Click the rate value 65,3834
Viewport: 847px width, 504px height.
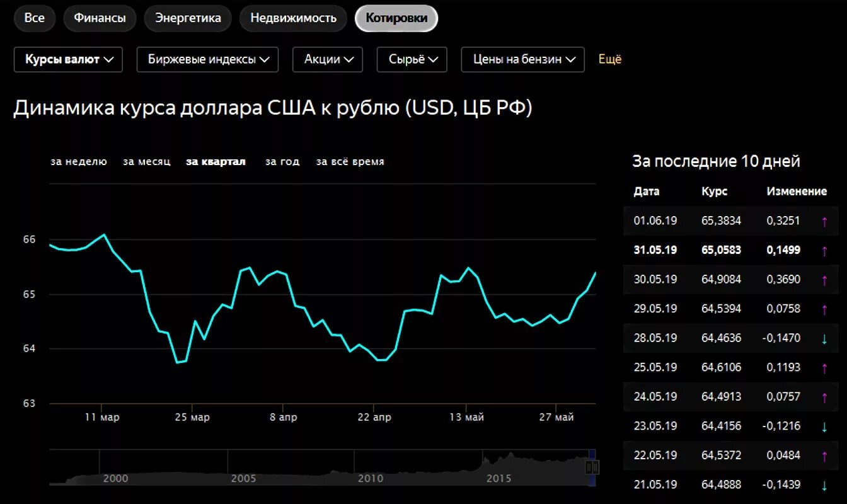721,220
